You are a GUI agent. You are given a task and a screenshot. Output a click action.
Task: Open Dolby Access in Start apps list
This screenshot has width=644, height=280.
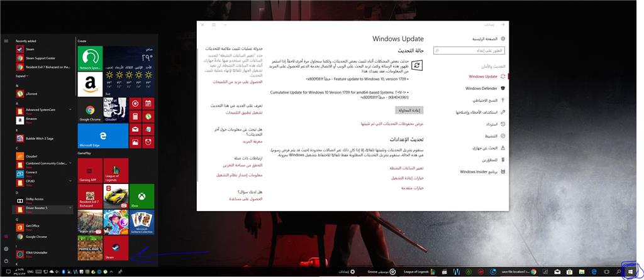coord(43,200)
